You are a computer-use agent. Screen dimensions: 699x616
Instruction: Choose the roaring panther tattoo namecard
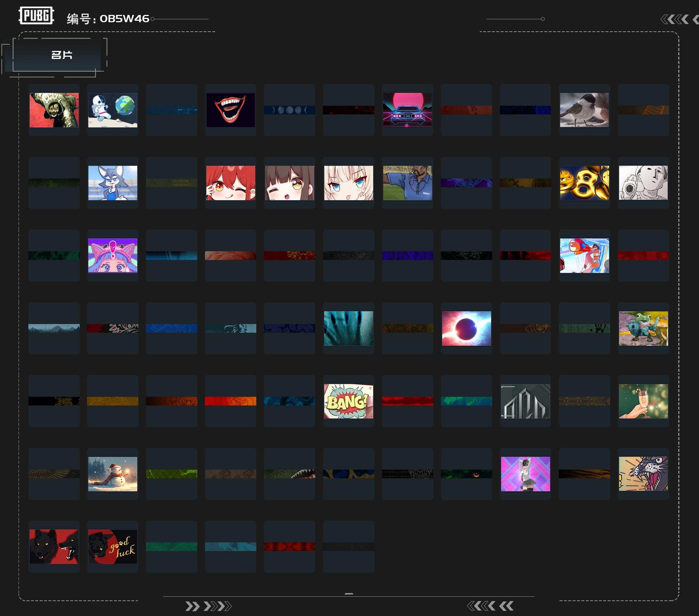click(x=643, y=474)
